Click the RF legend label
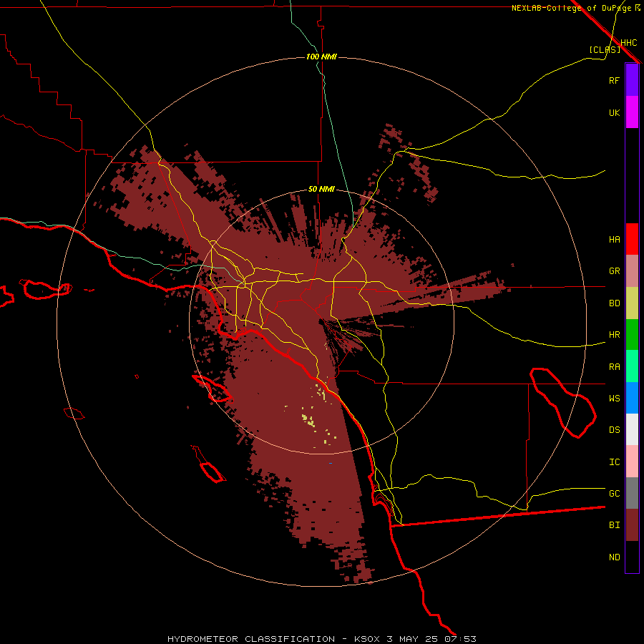 coord(614,80)
